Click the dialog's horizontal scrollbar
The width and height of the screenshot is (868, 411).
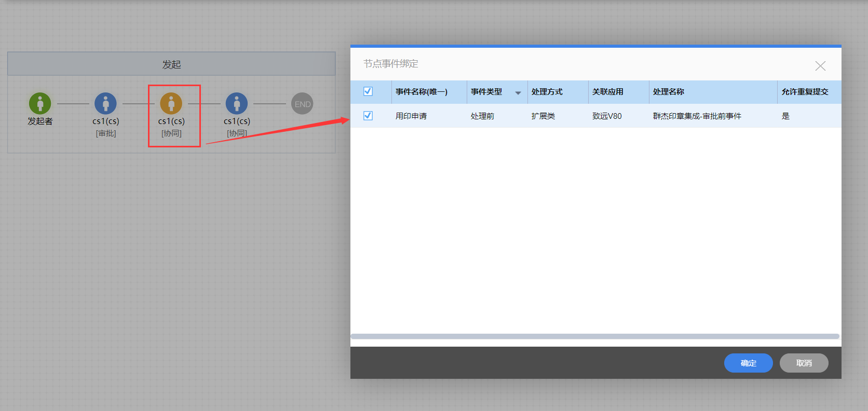595,336
